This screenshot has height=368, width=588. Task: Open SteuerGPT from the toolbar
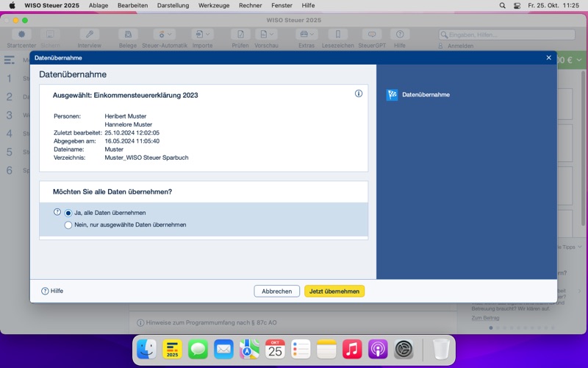pos(372,35)
